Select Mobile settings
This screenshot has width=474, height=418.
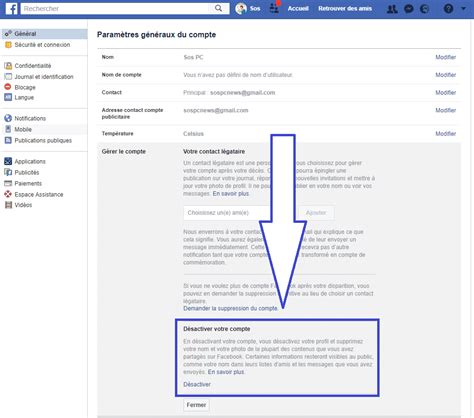coord(23,129)
